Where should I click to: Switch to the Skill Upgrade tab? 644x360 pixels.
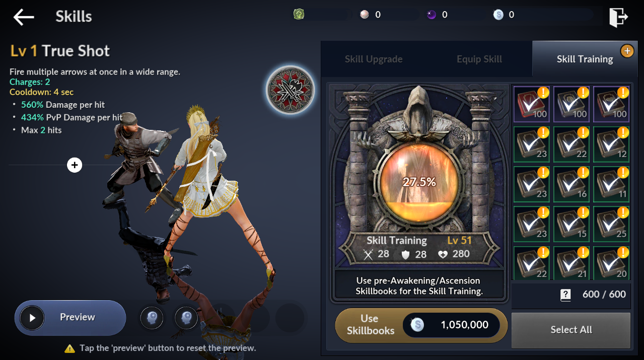point(374,59)
